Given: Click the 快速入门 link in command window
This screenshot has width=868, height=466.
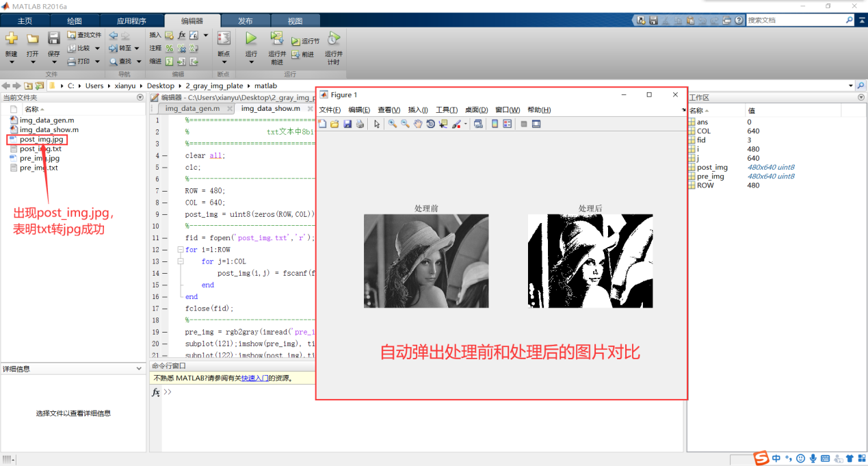Looking at the screenshot, I should click(254, 378).
